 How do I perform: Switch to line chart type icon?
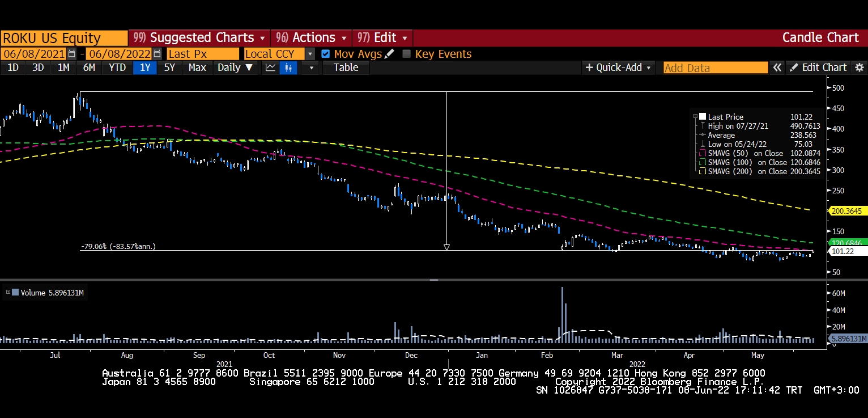(x=271, y=67)
